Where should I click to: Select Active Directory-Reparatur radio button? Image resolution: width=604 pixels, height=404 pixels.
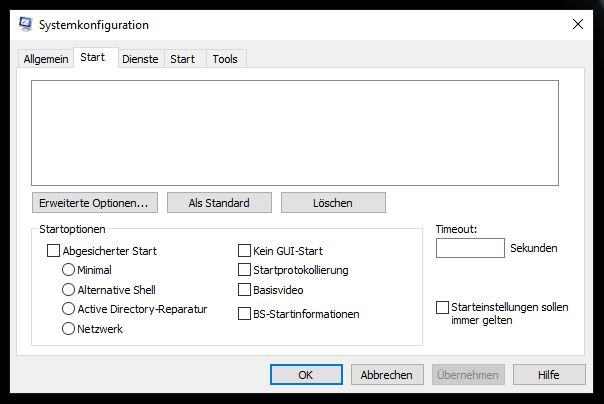(68, 308)
